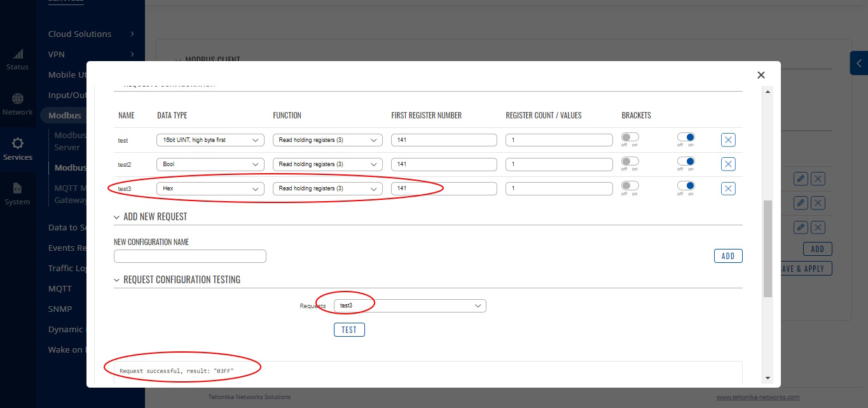868x408 pixels.
Task: Click the New Configuration Name input field
Action: click(x=190, y=256)
